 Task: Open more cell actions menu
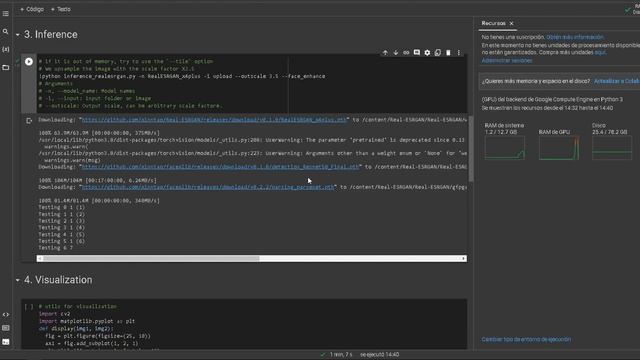pos(459,53)
